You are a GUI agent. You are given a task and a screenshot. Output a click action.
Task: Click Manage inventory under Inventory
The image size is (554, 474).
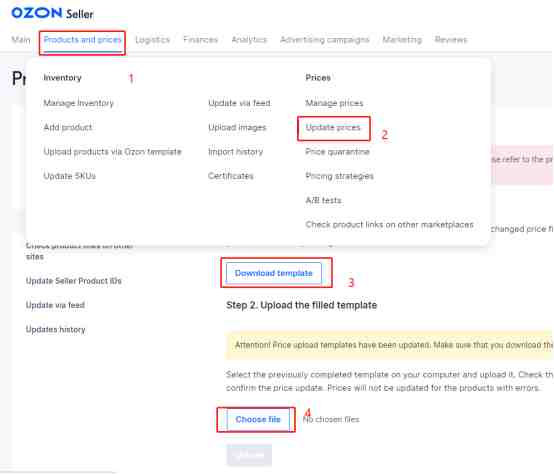click(78, 103)
